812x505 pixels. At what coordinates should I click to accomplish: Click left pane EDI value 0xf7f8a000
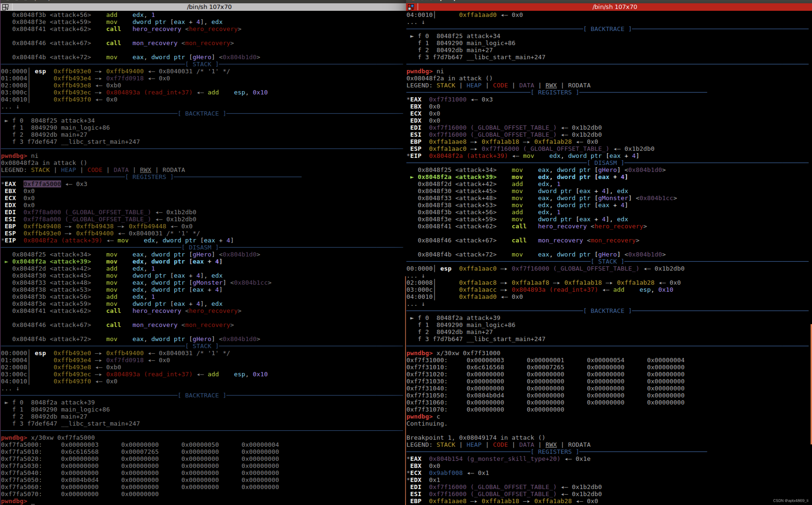(42, 212)
